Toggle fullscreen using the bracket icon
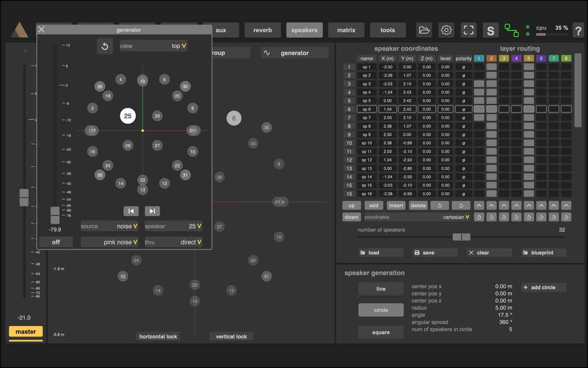This screenshot has width=588, height=368. [x=468, y=30]
